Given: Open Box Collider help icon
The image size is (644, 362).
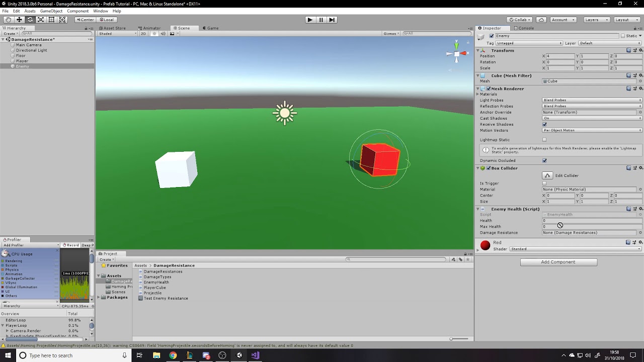Looking at the screenshot, I should point(629,168).
